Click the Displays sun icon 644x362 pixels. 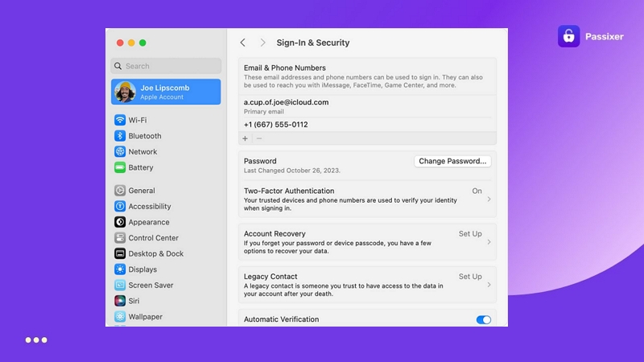tap(120, 269)
